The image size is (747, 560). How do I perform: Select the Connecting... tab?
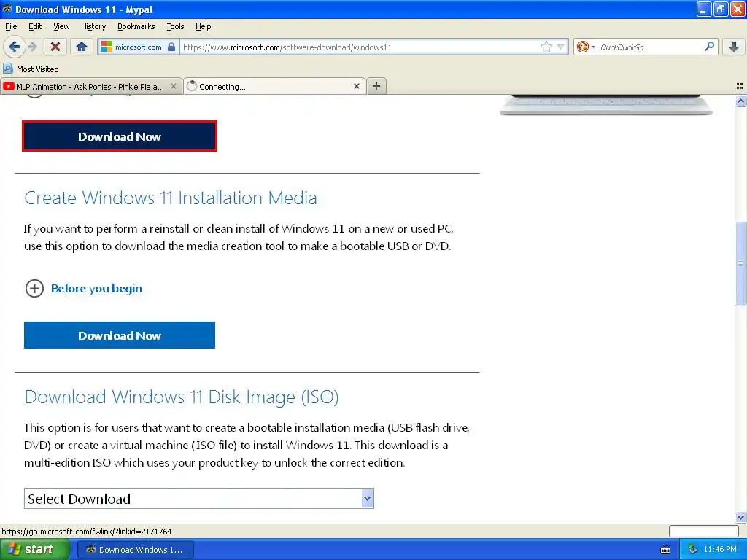tap(274, 86)
